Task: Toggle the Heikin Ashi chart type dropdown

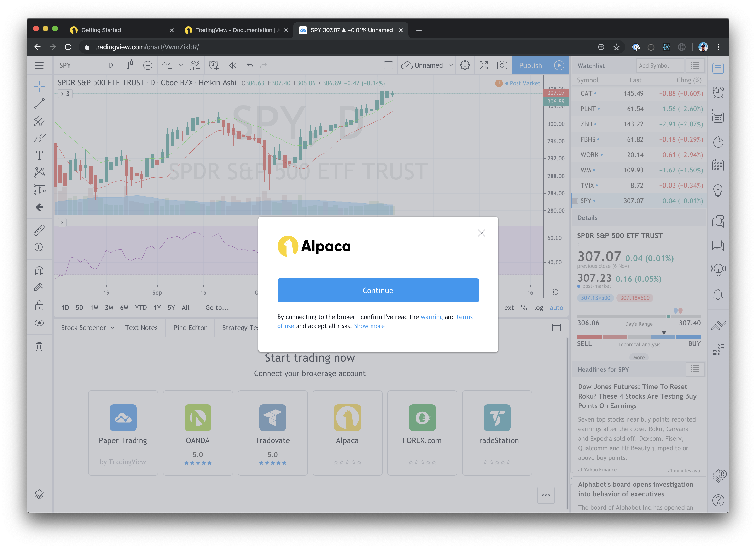Action: tap(129, 65)
